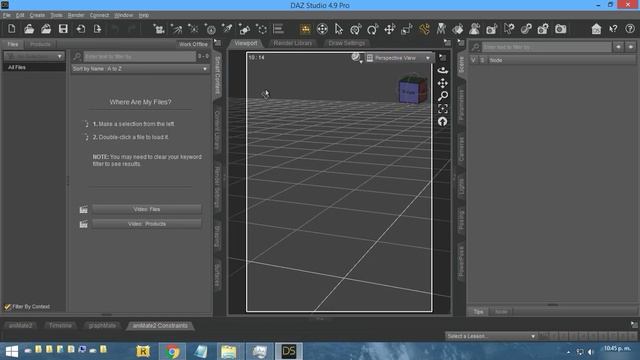Click the viewport reset camera control
Image resolution: width=640 pixels, height=360 pixels.
[x=442, y=122]
